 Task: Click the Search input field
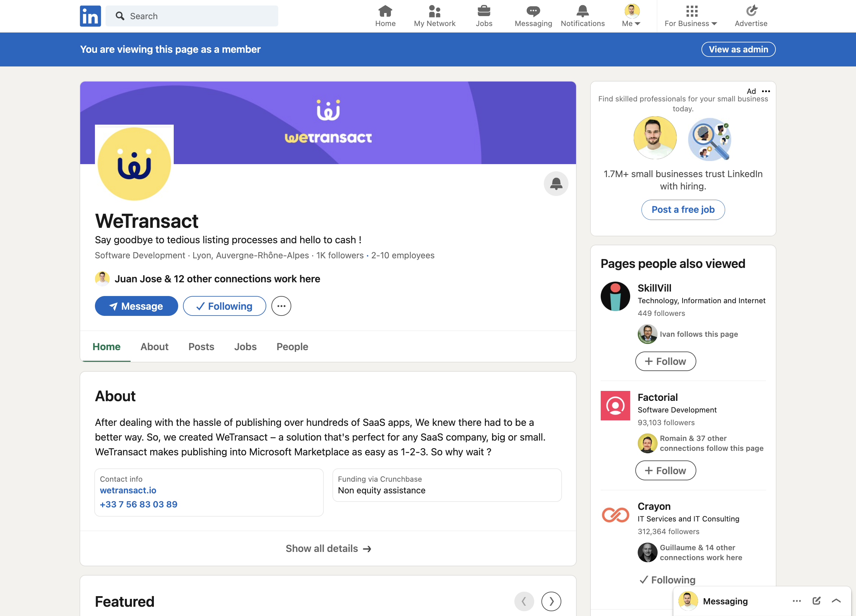click(x=192, y=16)
